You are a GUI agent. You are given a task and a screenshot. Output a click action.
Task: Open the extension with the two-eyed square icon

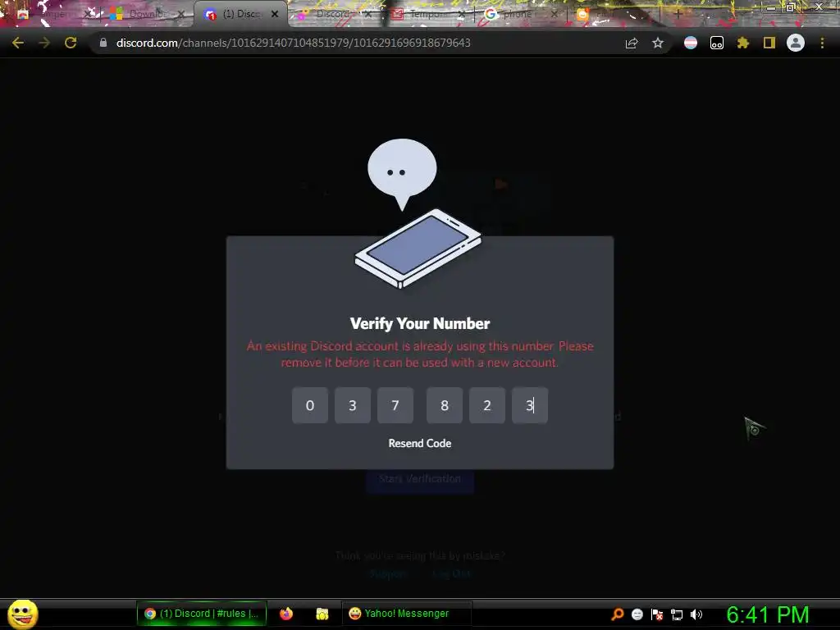click(x=717, y=43)
